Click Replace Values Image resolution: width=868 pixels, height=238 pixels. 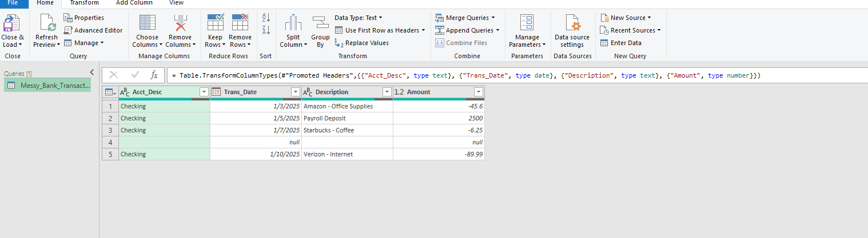point(361,43)
